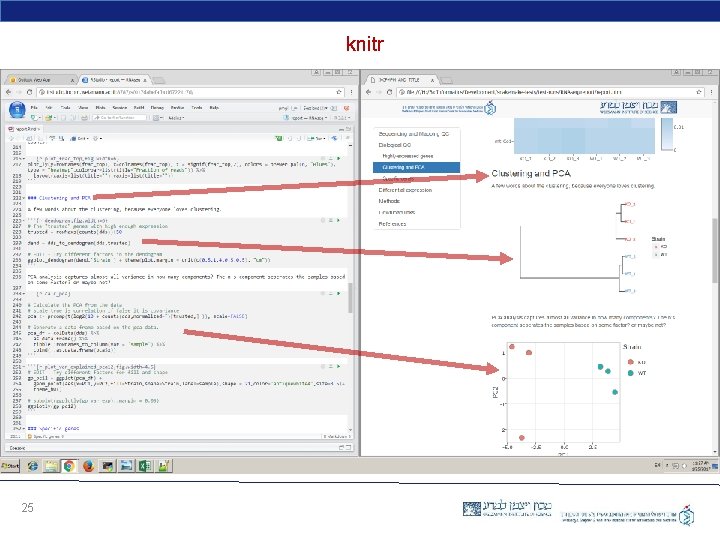The height and width of the screenshot is (540, 720).
Task: Click the find/replace icon in the editor toolbar
Action: 62,138
